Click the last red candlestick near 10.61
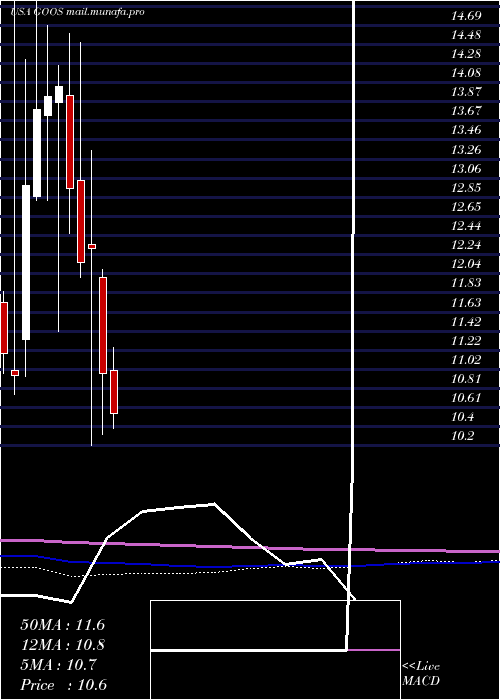Viewport: 500px width, 700px height. [114, 392]
